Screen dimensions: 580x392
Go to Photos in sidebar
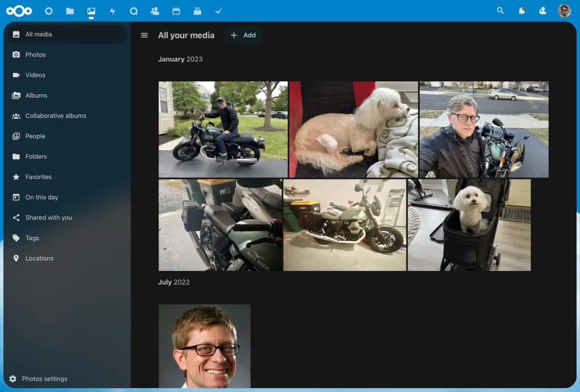pos(67,55)
